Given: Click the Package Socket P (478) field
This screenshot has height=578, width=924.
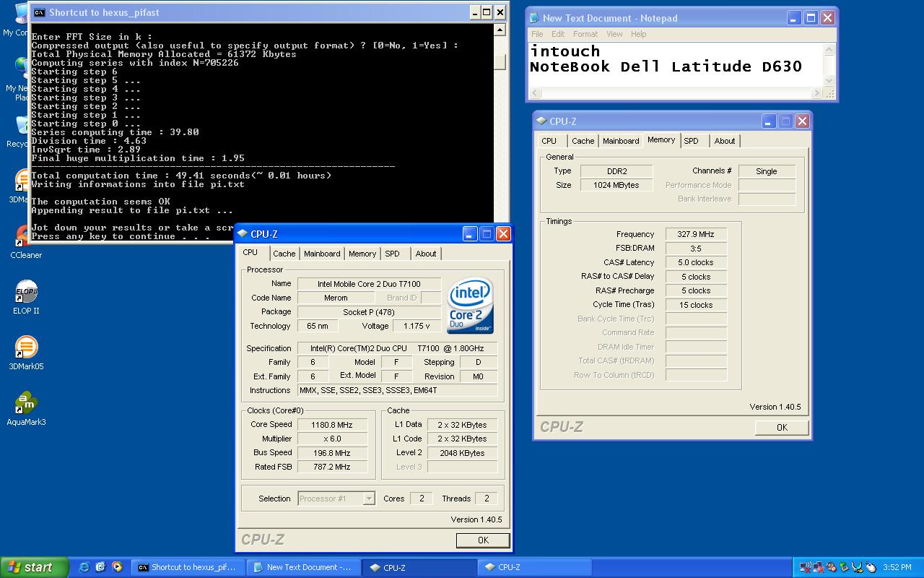Looking at the screenshot, I should [368, 312].
